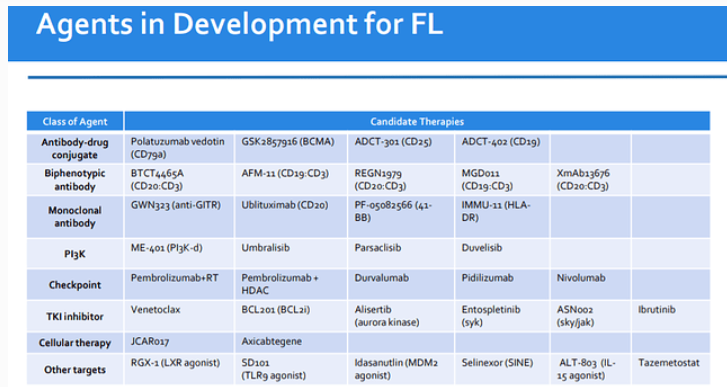727x387 pixels.
Task: Click the Axicabtegene cell
Action: pyautogui.click(x=291, y=343)
